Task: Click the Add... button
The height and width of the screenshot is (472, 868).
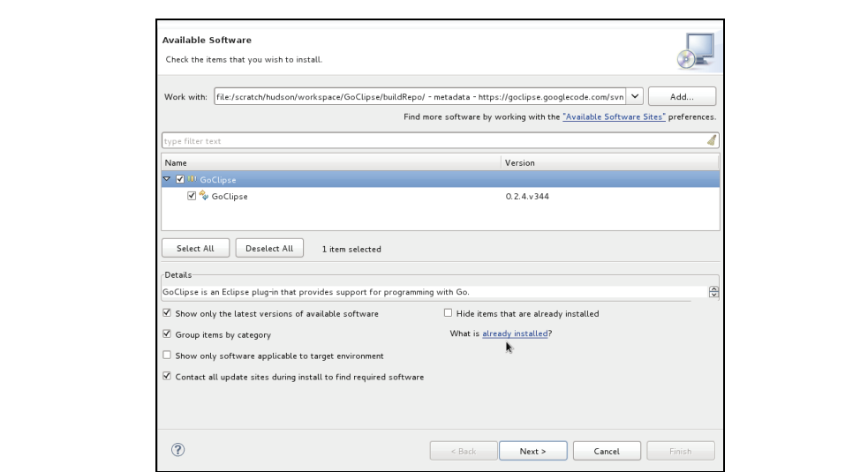Action: (x=682, y=96)
